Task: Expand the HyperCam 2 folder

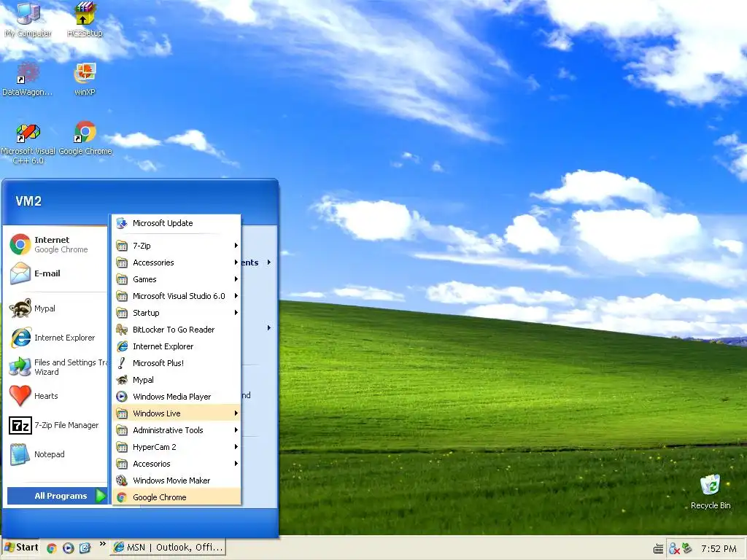Action: tap(177, 447)
